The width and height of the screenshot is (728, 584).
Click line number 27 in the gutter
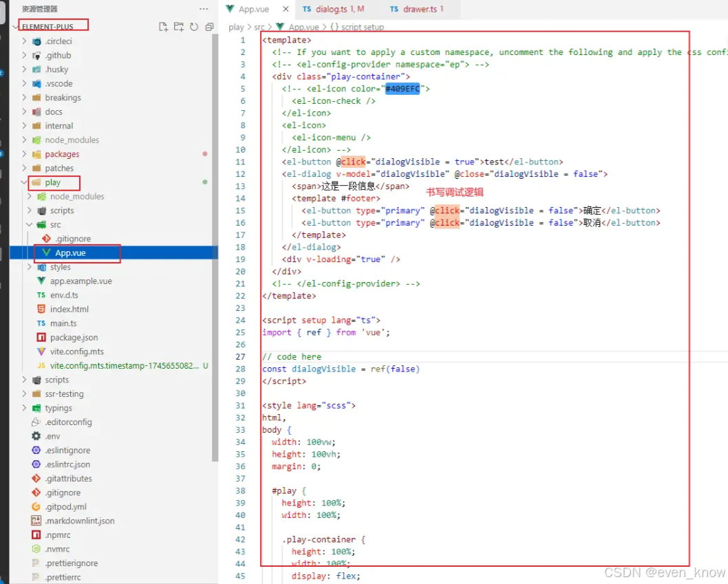click(x=240, y=356)
